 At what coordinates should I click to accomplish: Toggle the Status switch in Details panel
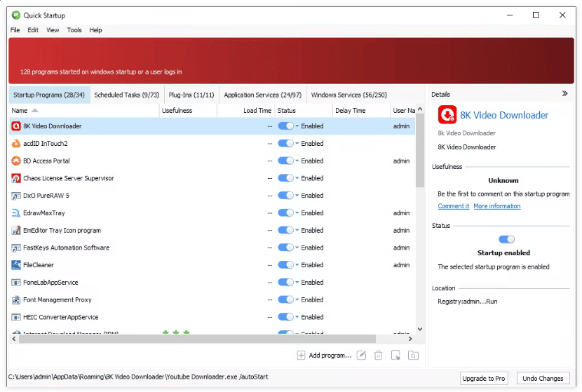tap(507, 239)
